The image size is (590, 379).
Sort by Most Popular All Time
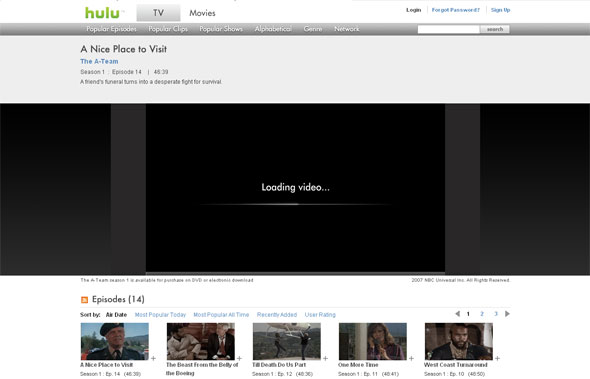(221, 315)
